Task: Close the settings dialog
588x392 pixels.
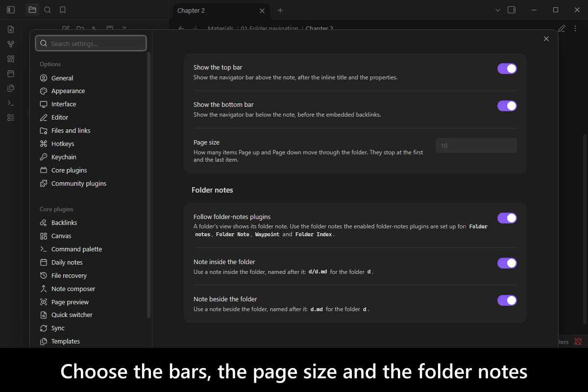Action: pos(546,39)
